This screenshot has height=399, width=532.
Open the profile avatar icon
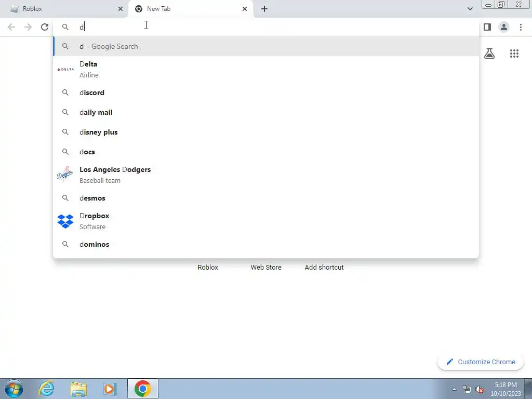coord(504,27)
